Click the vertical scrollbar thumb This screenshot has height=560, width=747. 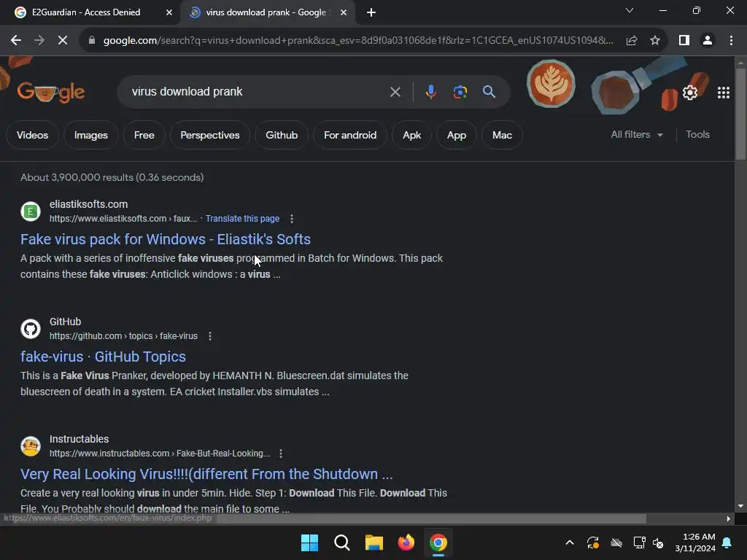tap(740, 114)
